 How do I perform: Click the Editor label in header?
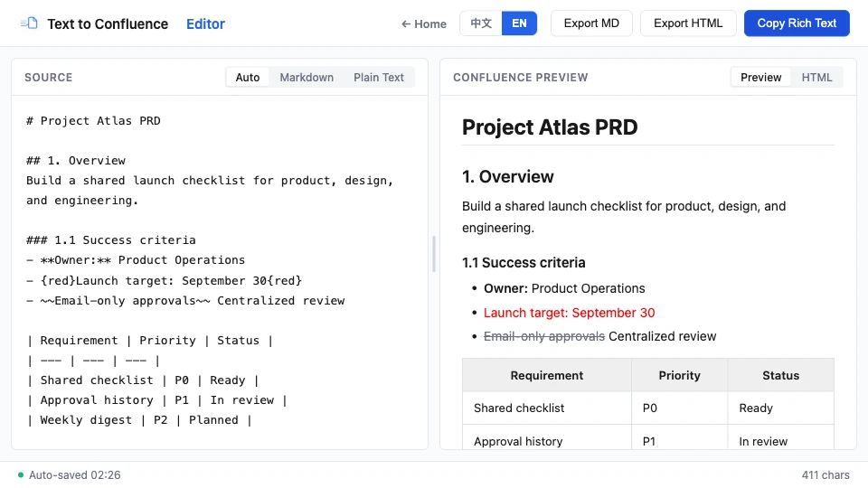tap(205, 23)
